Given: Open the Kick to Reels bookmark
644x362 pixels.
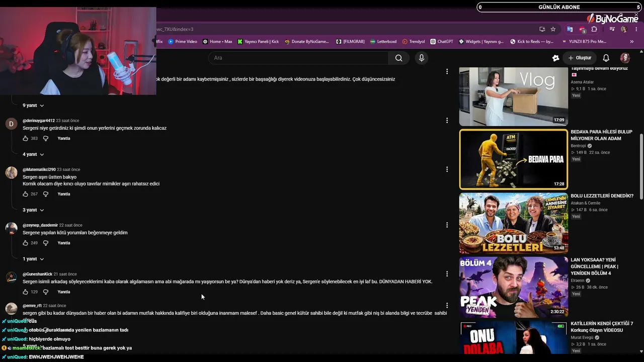Looking at the screenshot, I should [531, 42].
